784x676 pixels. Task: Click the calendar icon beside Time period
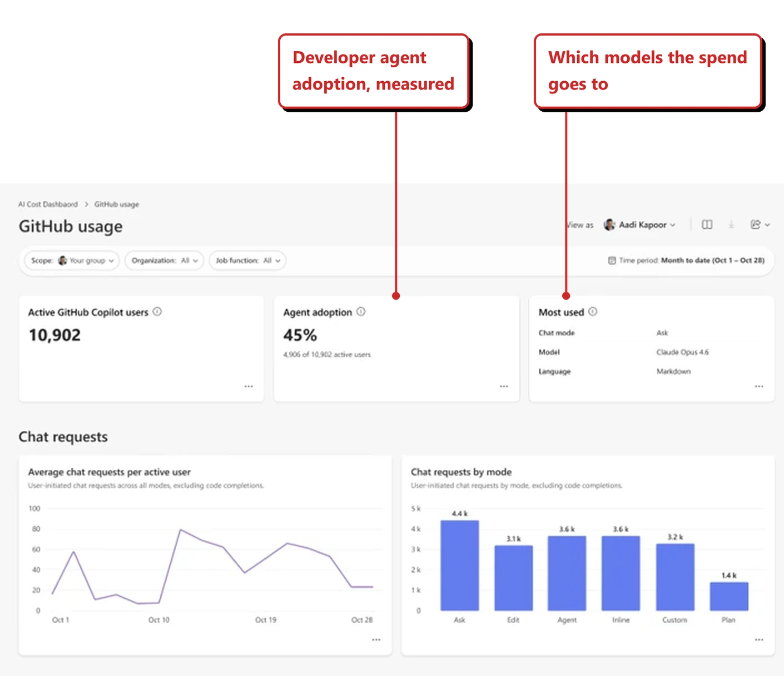[x=612, y=260]
